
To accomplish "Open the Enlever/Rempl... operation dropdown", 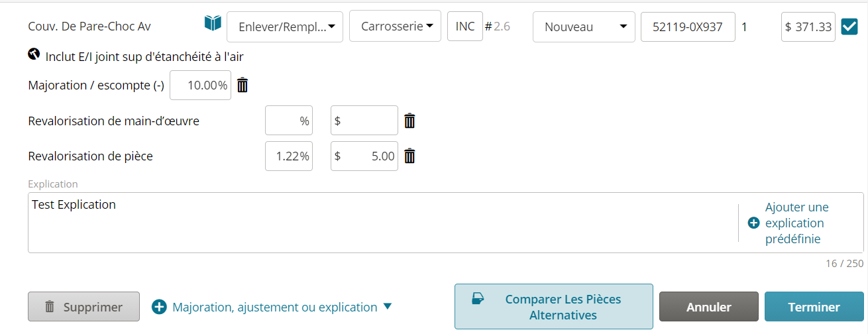I will pos(285,27).
